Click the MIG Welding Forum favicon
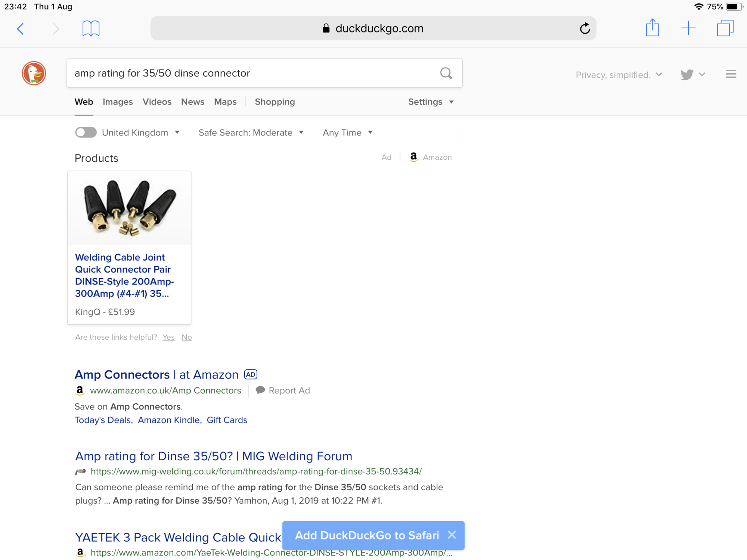 coord(80,472)
